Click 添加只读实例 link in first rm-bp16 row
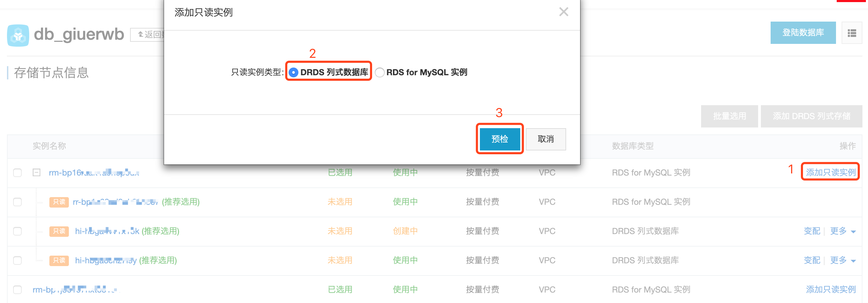The image size is (868, 303). click(x=830, y=172)
